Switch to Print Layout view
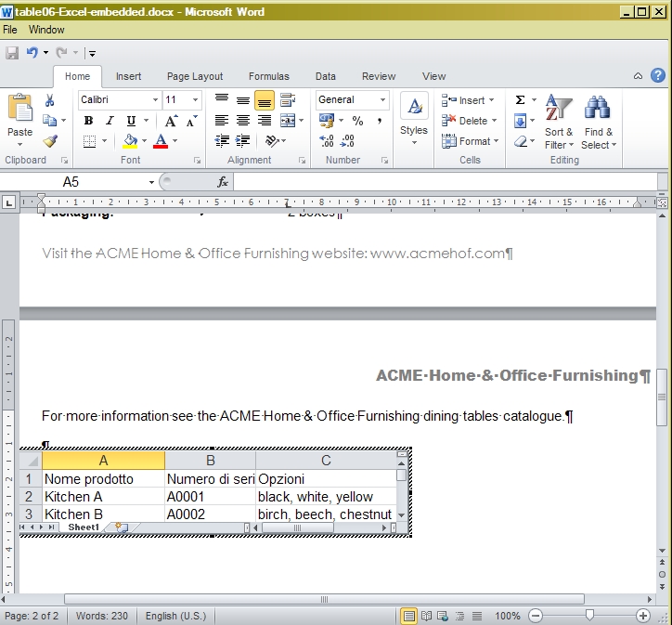Screen dimensions: 672x625 pyautogui.click(x=409, y=616)
